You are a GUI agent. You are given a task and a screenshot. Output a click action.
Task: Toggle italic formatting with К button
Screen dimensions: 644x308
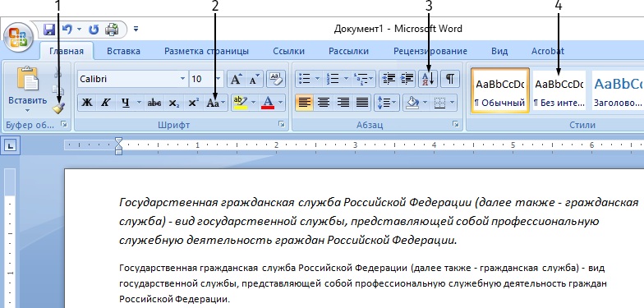click(105, 103)
